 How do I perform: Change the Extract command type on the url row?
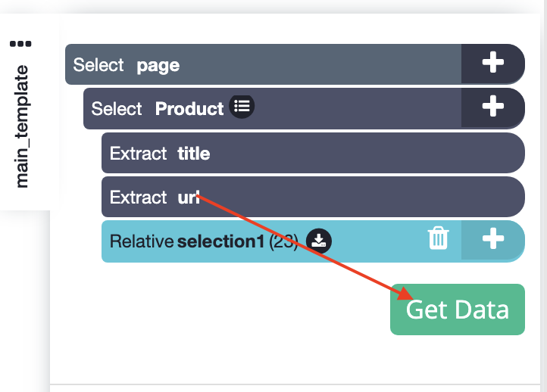click(x=139, y=198)
